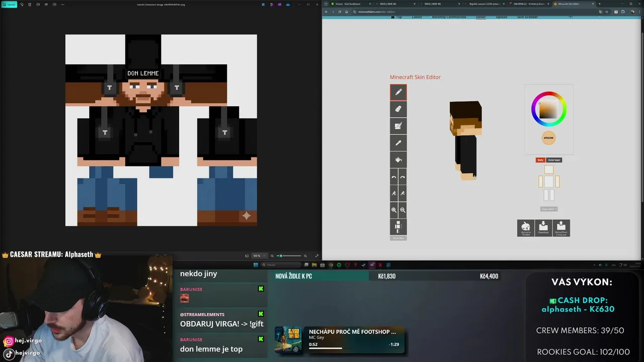Switch to the Minecraft Skin Editor tab
644x362 pixels.
coord(573,4)
